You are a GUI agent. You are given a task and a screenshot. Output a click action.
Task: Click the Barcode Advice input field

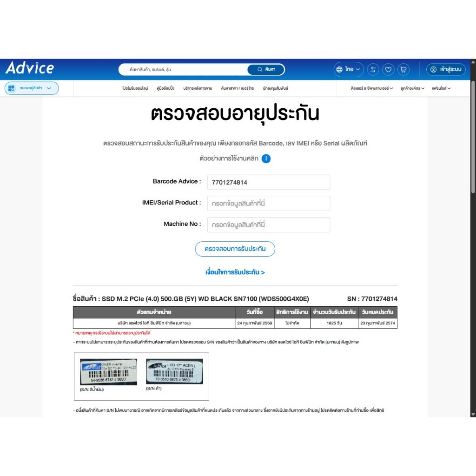pos(268,182)
